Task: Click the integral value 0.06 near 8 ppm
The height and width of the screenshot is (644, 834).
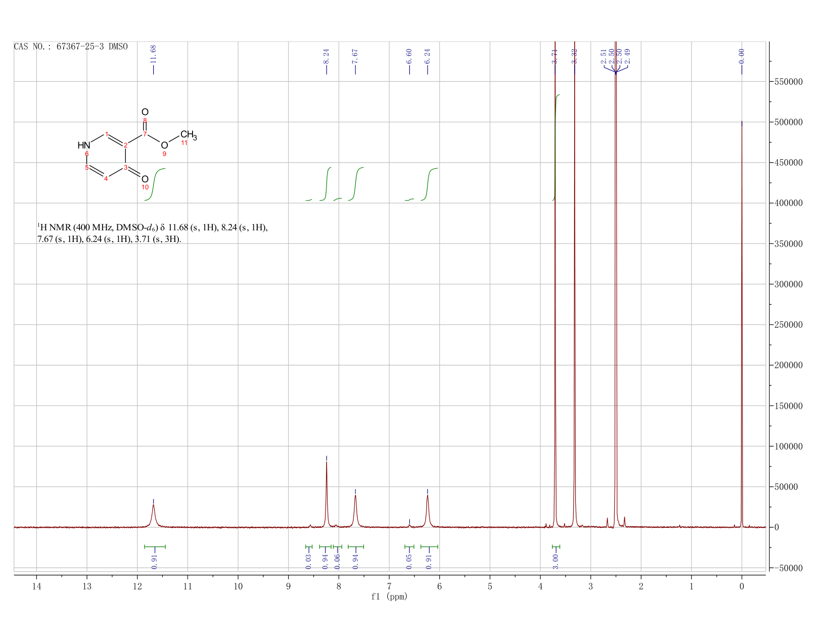Action: tap(338, 561)
